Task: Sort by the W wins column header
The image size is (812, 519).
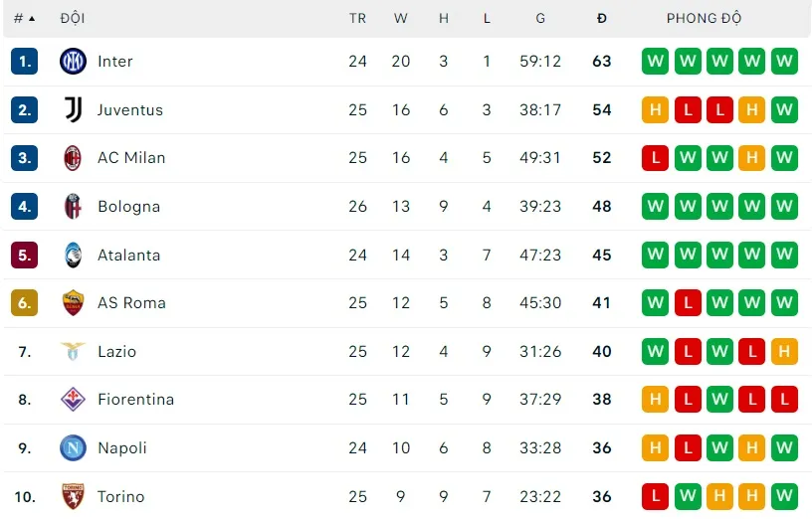Action: (x=401, y=18)
